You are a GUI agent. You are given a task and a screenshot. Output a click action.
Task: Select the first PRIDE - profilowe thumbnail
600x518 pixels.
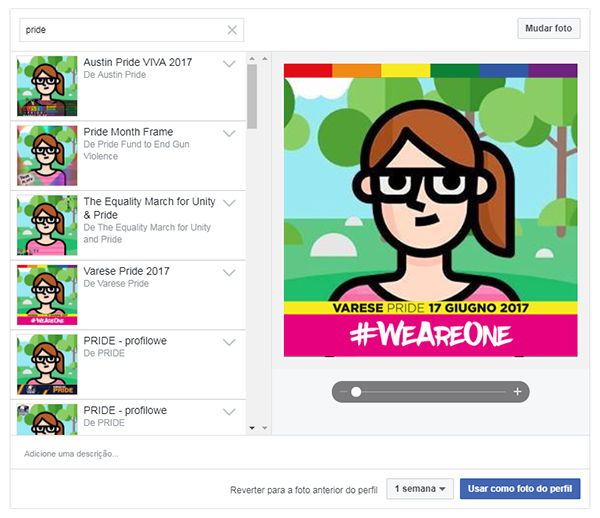coord(47,365)
